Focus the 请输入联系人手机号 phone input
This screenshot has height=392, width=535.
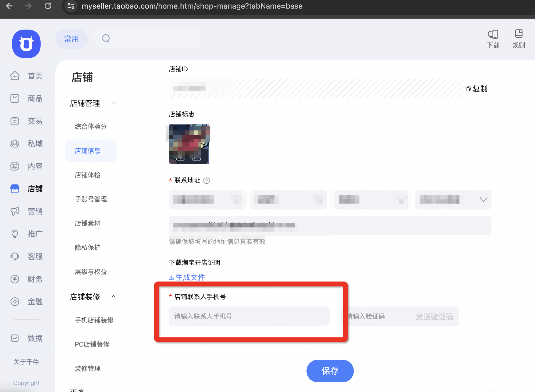point(249,316)
